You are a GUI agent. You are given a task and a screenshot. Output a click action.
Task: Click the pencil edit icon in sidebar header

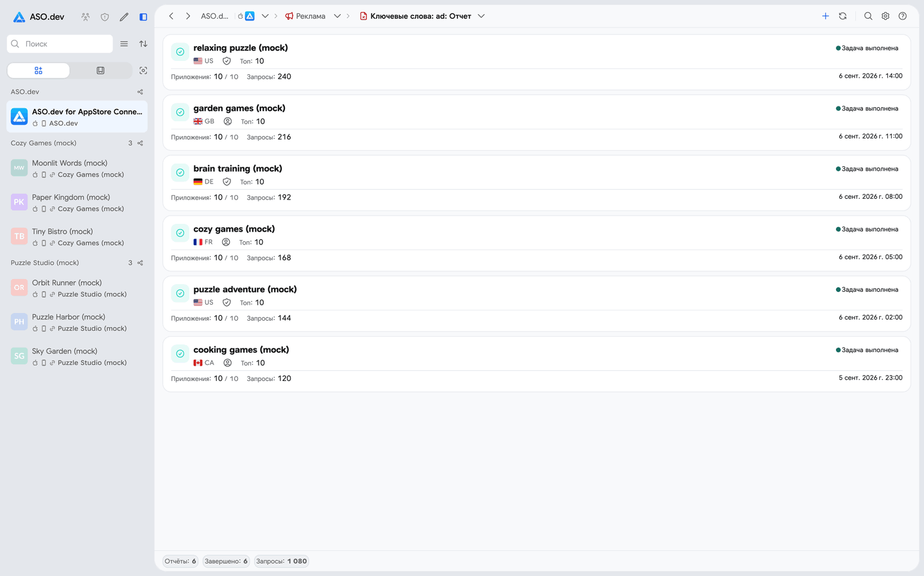coord(124,17)
